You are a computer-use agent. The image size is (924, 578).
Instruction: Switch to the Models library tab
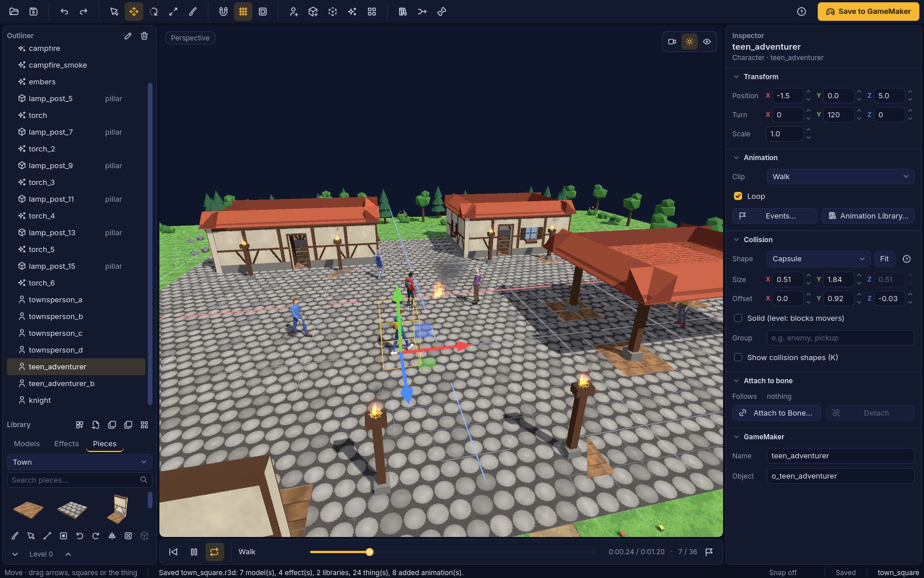[27, 444]
